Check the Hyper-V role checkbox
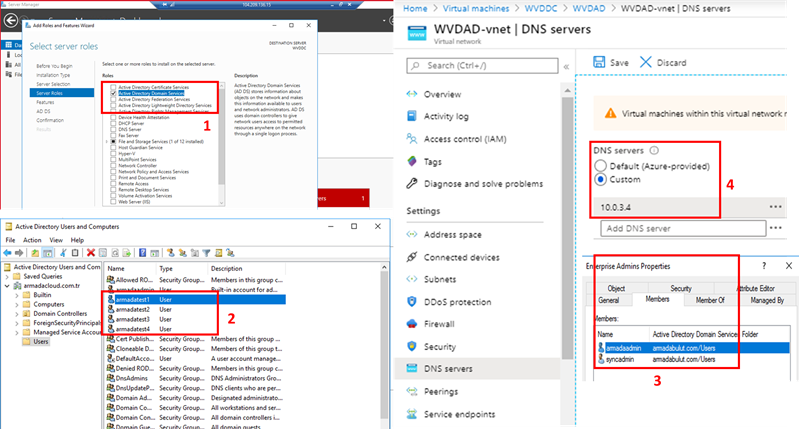 point(113,153)
